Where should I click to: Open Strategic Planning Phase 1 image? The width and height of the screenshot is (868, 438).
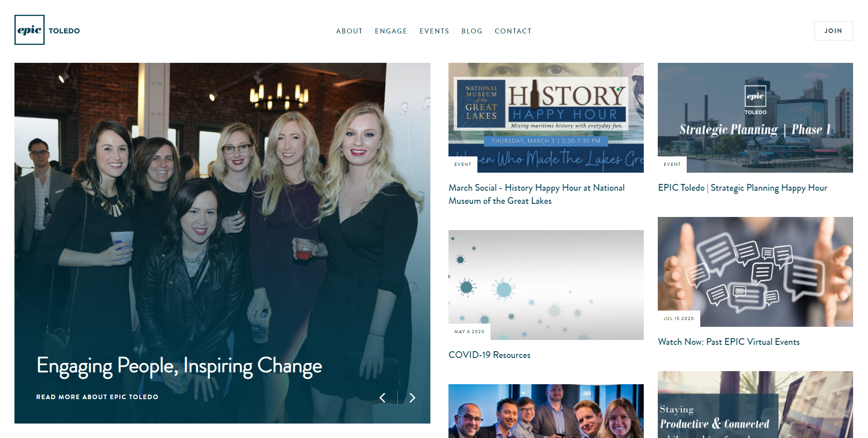(x=755, y=118)
